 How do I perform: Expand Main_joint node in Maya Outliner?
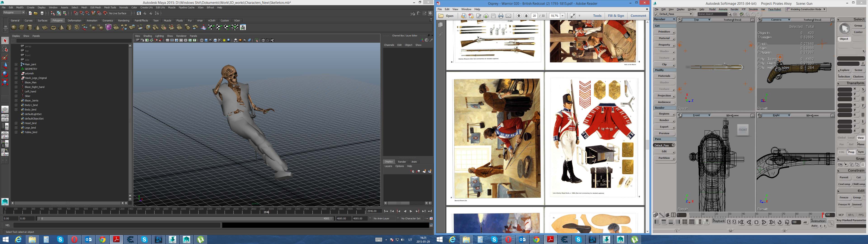pos(16,64)
